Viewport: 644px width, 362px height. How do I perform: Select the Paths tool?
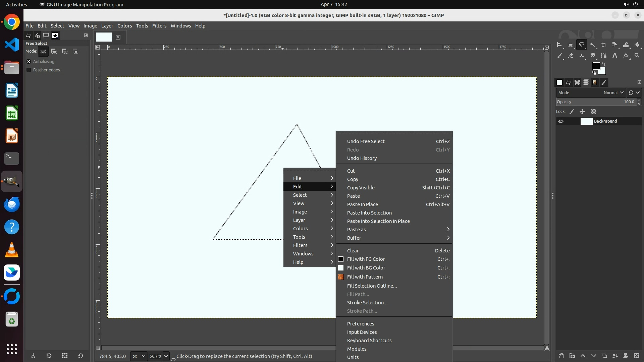[x=604, y=56]
